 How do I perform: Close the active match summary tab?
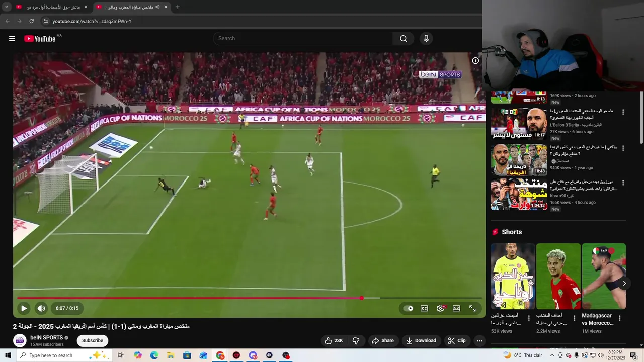pyautogui.click(x=166, y=7)
